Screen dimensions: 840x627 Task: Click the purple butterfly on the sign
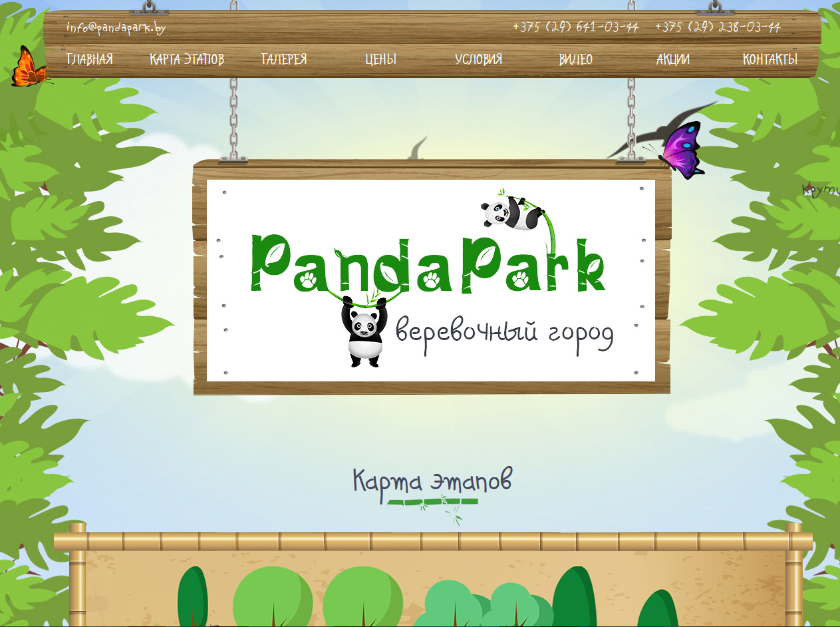click(681, 150)
